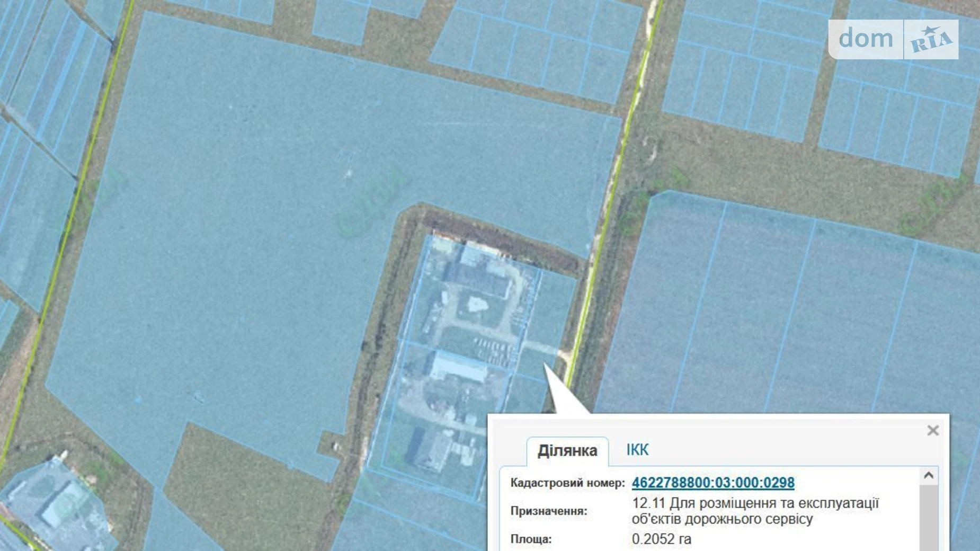980x551 pixels.
Task: Click the Кадастровий номер label
Action: click(x=567, y=483)
